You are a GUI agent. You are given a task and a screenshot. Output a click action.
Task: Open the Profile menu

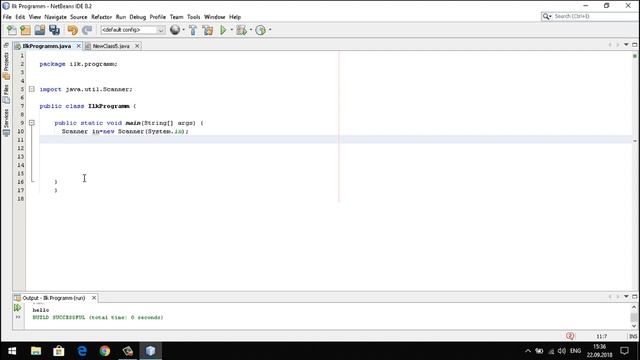(x=158, y=17)
